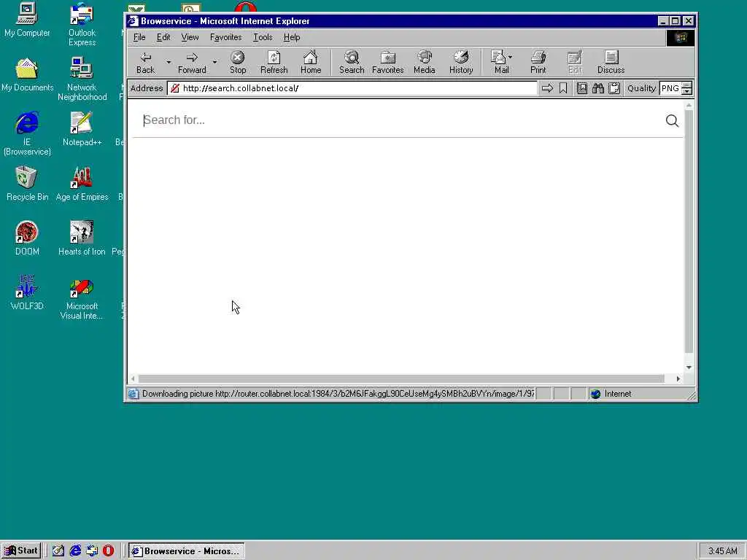This screenshot has width=747, height=560.
Task: Click the Browservice taskbar button
Action: click(186, 551)
